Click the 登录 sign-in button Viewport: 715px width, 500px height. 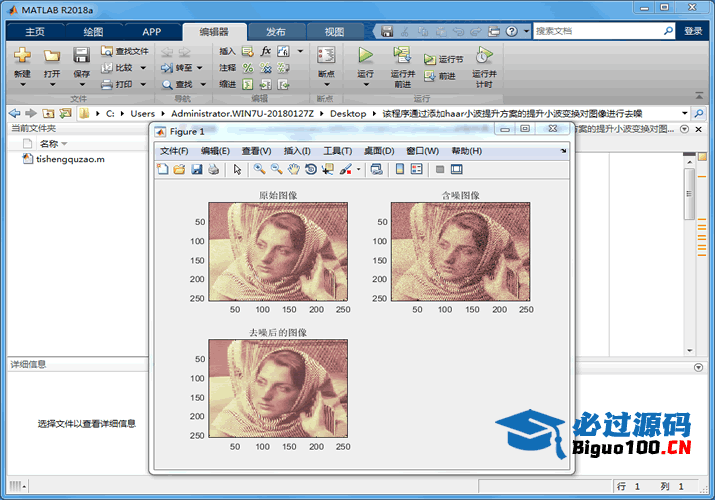[x=693, y=31]
